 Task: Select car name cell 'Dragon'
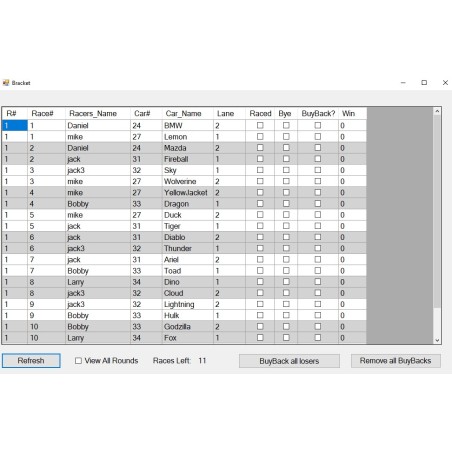[188, 204]
